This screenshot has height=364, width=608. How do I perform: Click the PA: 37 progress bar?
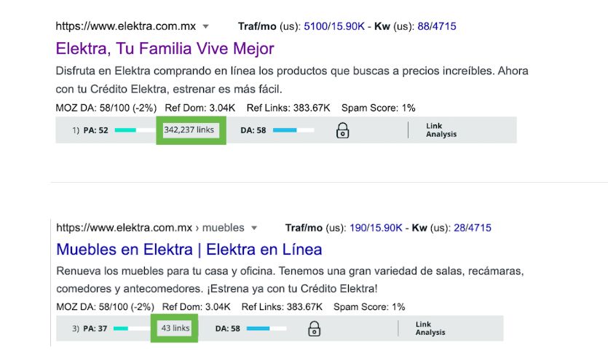[132, 328]
